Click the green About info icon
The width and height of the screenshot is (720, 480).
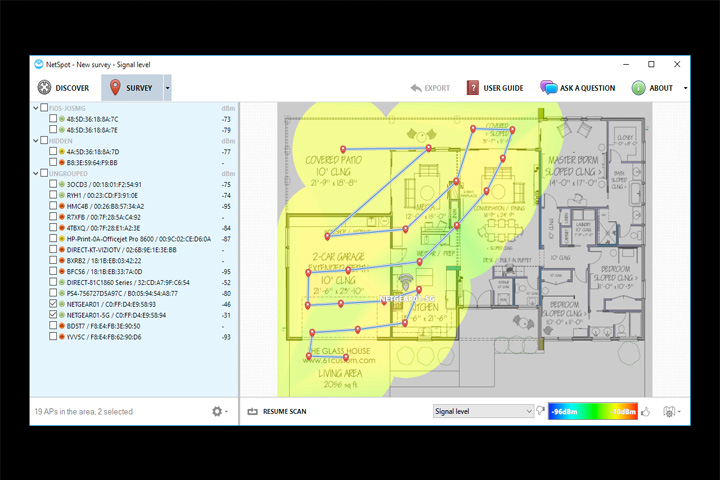tap(638, 88)
